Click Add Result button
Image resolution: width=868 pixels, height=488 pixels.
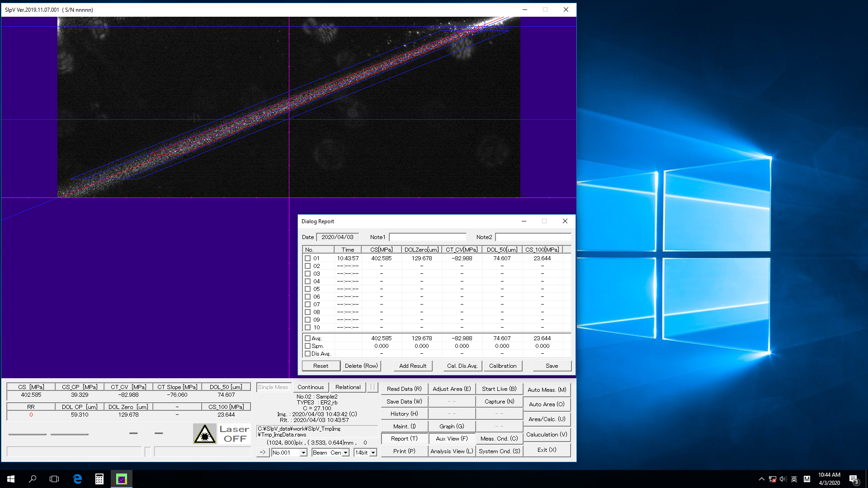413,366
